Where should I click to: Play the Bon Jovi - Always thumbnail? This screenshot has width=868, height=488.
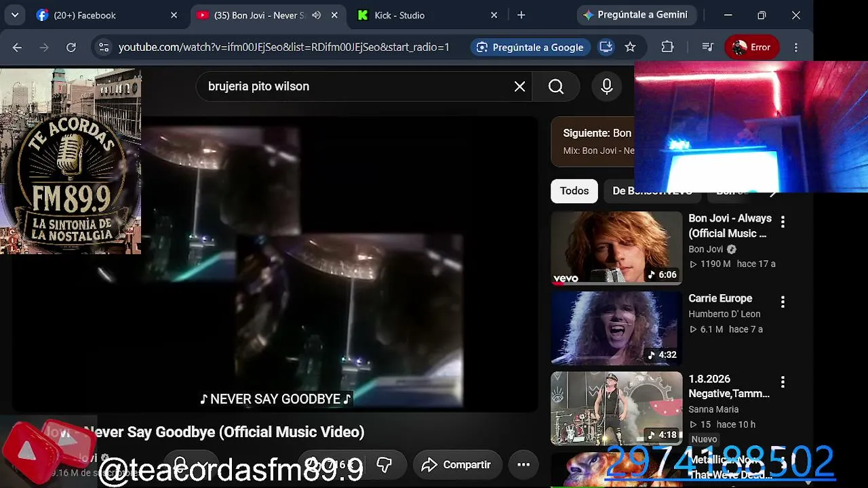click(x=616, y=248)
